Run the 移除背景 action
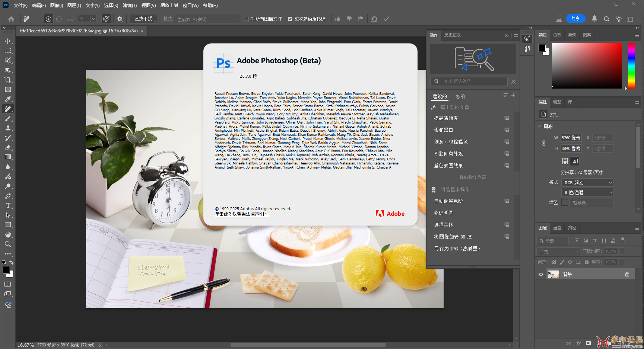Screen dimensions: 644x349 (444, 213)
